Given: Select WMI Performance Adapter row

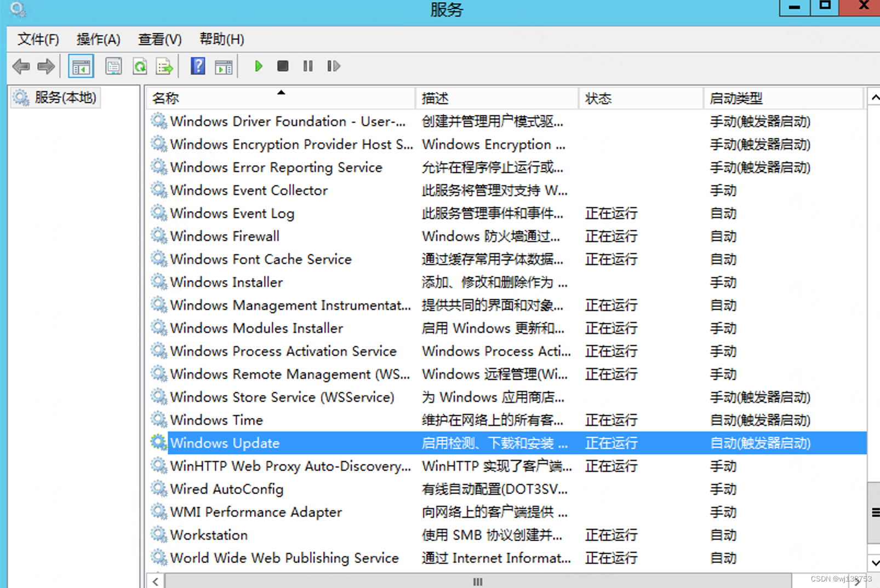Looking at the screenshot, I should click(x=507, y=512).
